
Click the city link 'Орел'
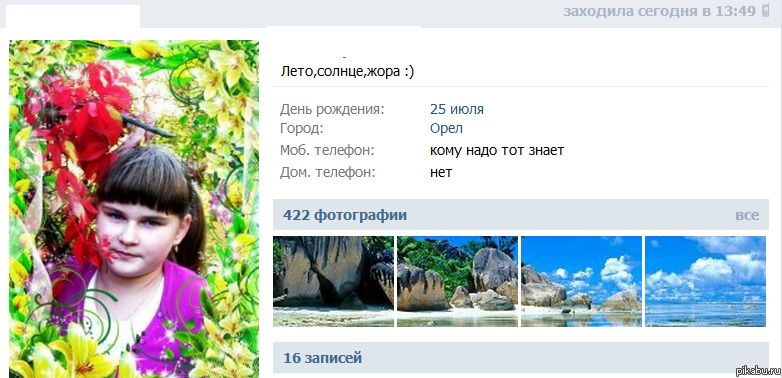point(446,128)
